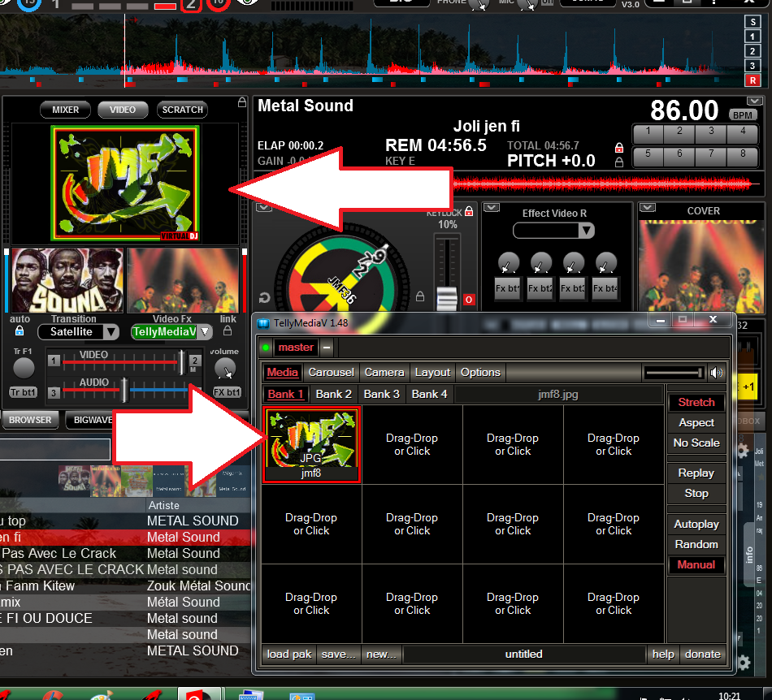772x700 pixels.
Task: Click the knob above Fx bt1
Action: click(508, 262)
